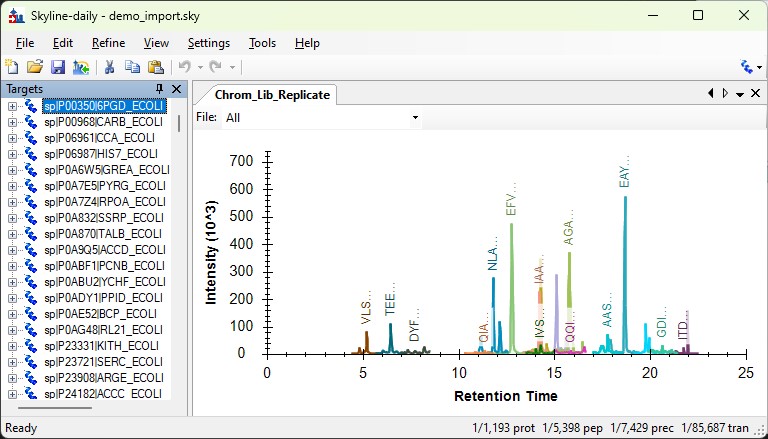Click the GDI... peak label in chromatogram
768x439 pixels.
[662, 322]
